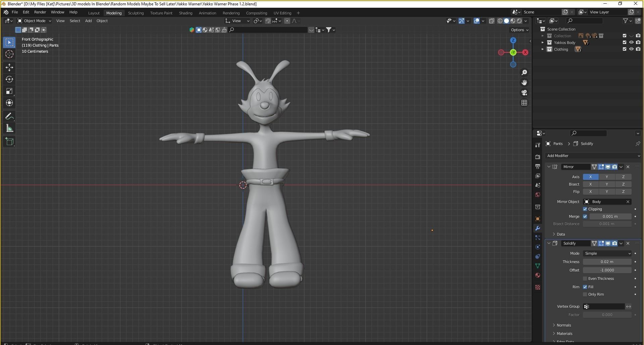Open viewport Options dropdown

tap(519, 30)
